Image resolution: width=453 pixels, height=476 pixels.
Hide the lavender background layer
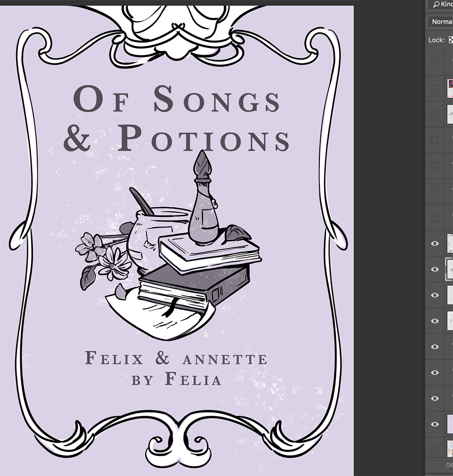(x=435, y=424)
